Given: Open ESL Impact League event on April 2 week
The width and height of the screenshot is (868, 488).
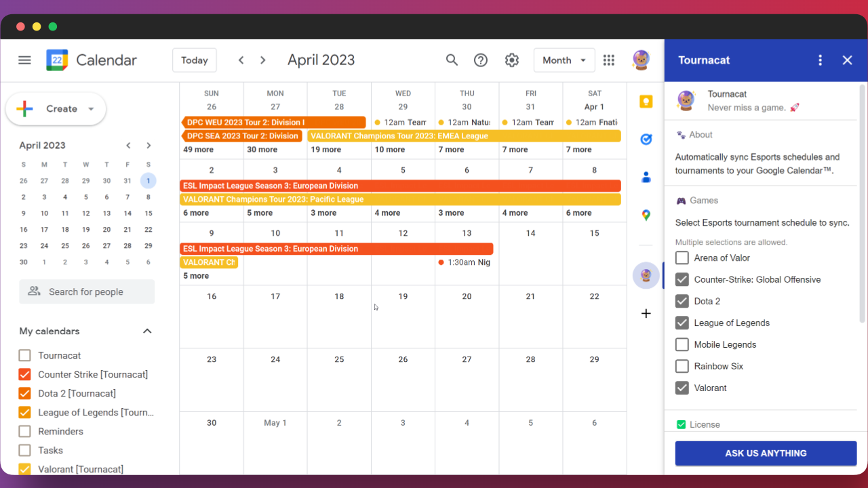Looking at the screenshot, I should [400, 186].
